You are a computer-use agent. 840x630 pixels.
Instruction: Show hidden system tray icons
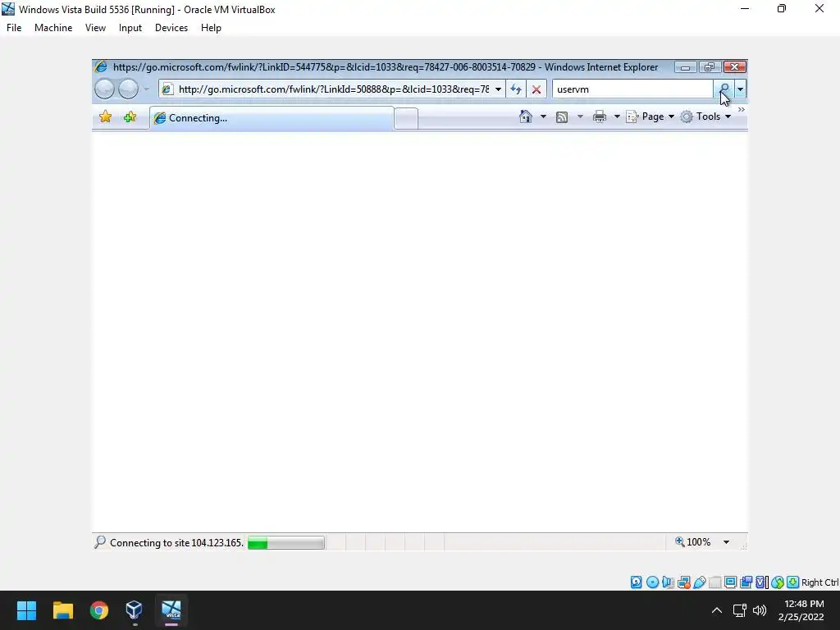coord(717,610)
